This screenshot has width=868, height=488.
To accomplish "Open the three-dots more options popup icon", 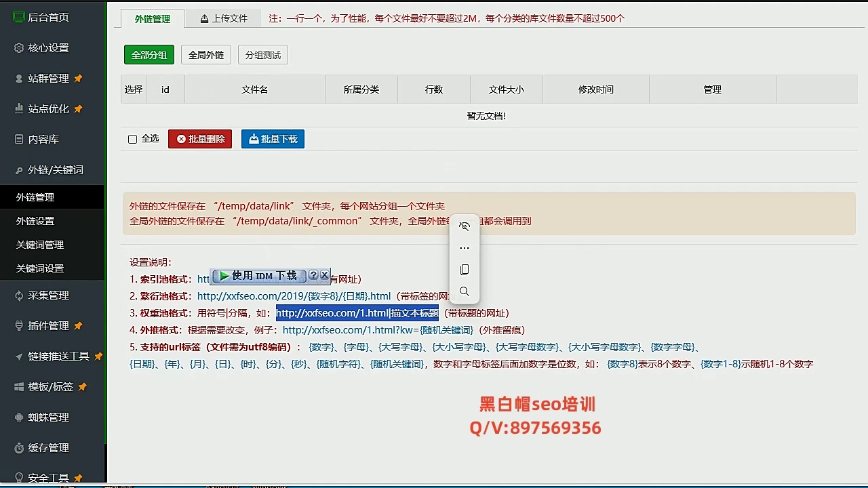I will (x=465, y=248).
